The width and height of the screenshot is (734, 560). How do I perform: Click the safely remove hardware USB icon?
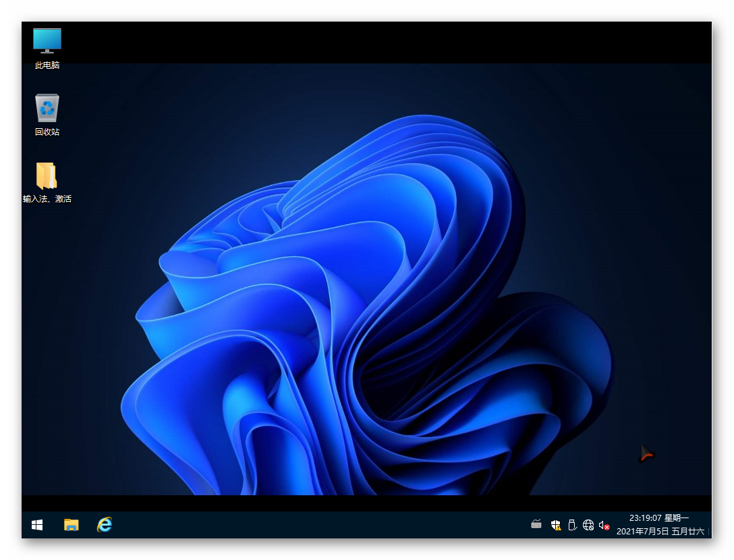tap(572, 525)
